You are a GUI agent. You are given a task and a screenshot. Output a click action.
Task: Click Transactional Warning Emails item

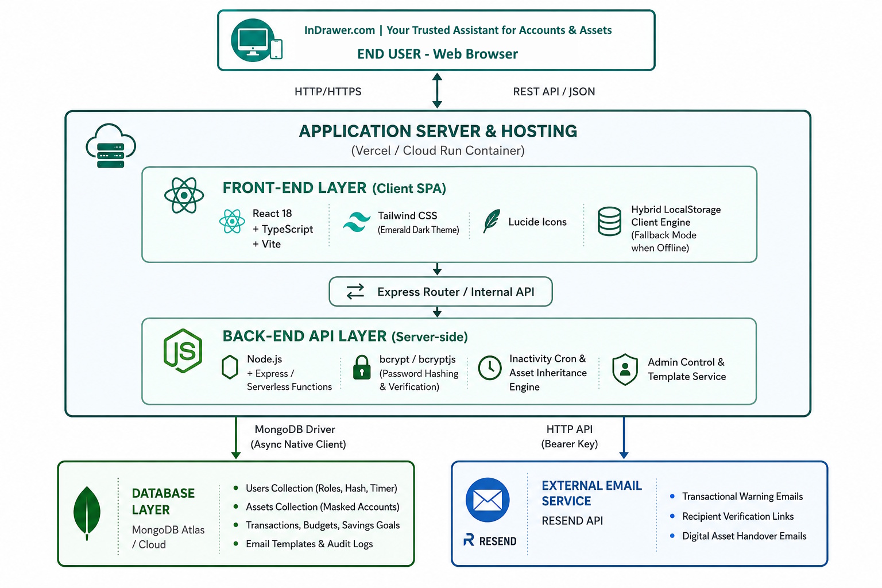coord(742,497)
